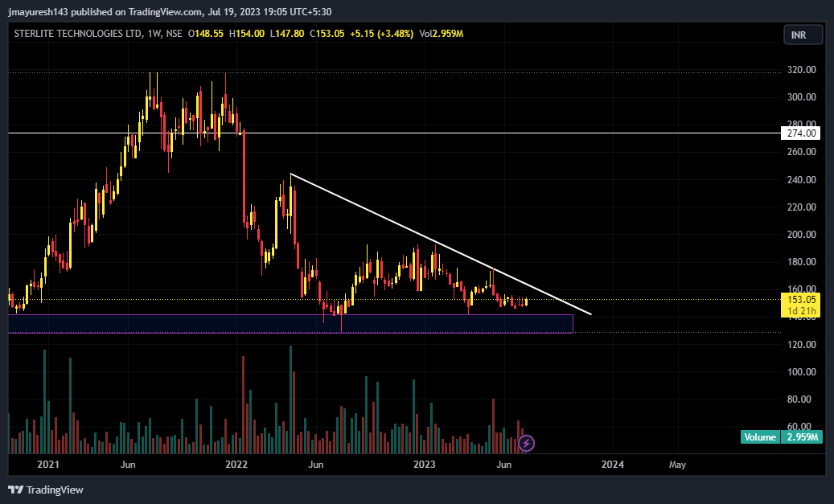
Task: Click the INR currency button
Action: 803,35
